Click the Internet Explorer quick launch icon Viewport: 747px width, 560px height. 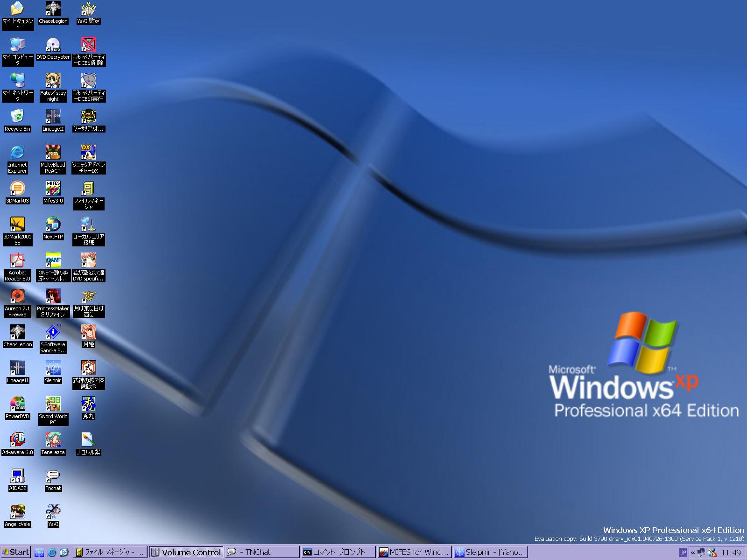pyautogui.click(x=51, y=553)
